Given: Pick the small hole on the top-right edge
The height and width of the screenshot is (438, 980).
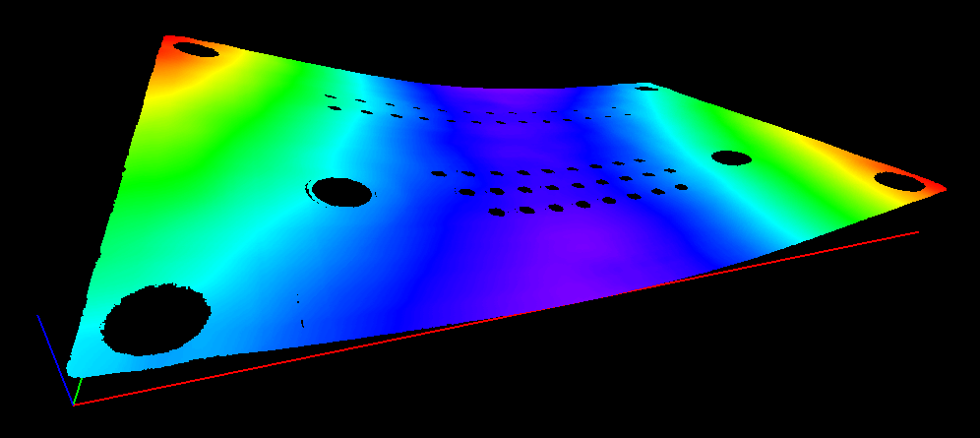Looking at the screenshot, I should tap(645, 89).
